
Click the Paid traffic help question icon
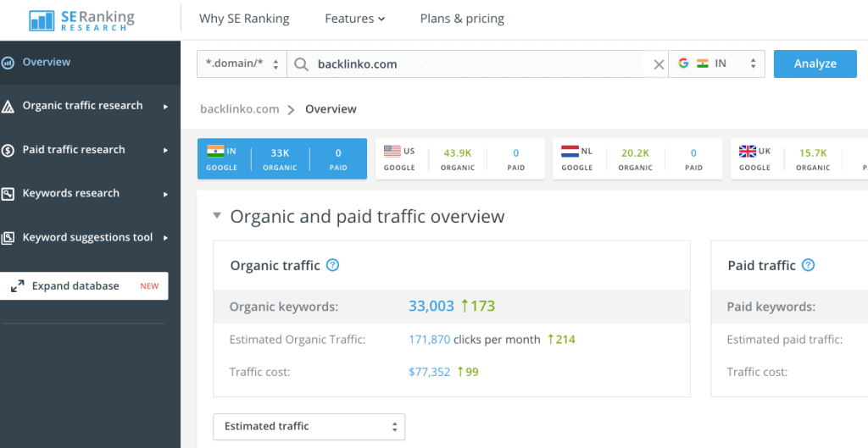(x=808, y=265)
